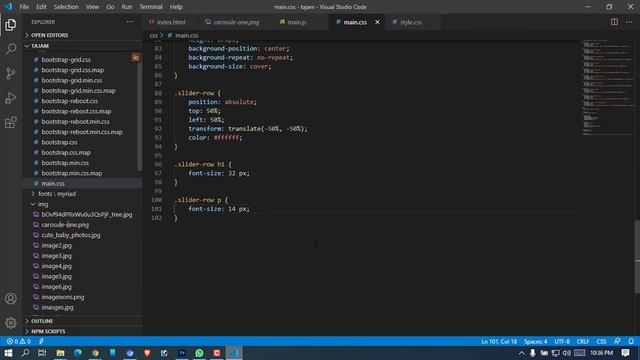This screenshot has height=360, width=640.
Task: Click the minimap code overview
Action: click(x=607, y=88)
